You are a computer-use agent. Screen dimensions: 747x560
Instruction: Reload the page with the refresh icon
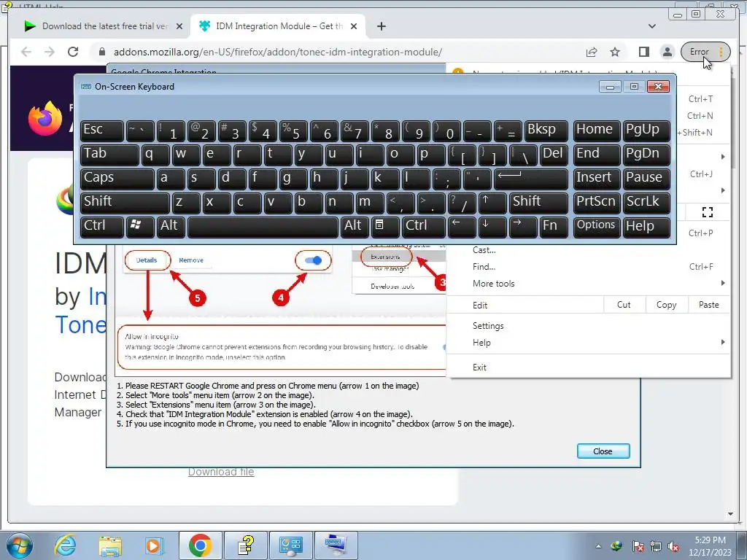click(x=73, y=52)
